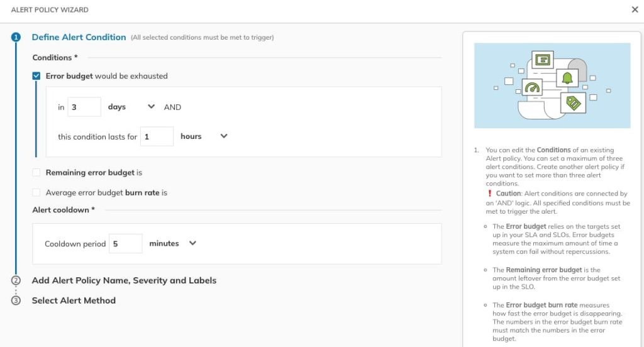The image size is (644, 347).
Task: Open the minutes cooldown unit dropdown
Action: click(192, 243)
